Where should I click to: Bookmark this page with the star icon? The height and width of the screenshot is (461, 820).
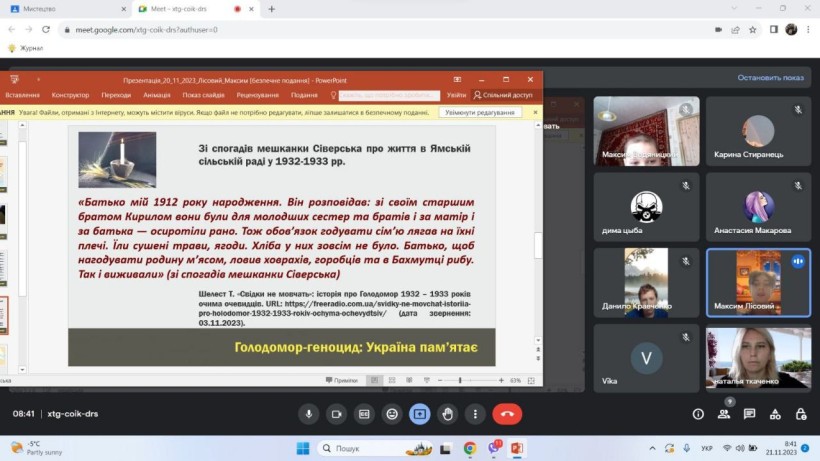point(753,30)
